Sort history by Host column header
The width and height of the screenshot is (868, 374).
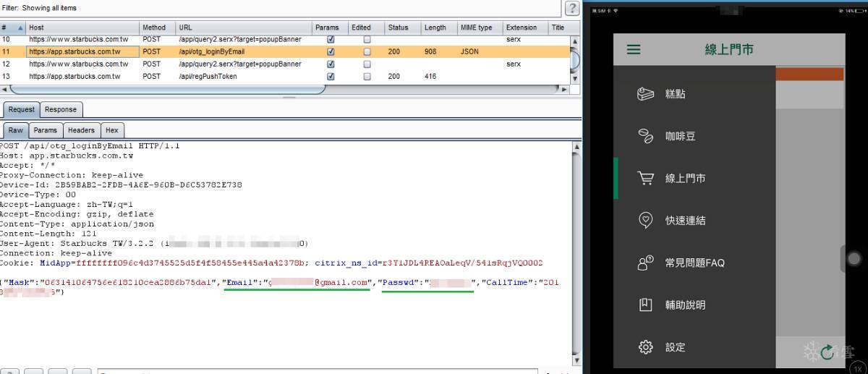click(x=82, y=27)
